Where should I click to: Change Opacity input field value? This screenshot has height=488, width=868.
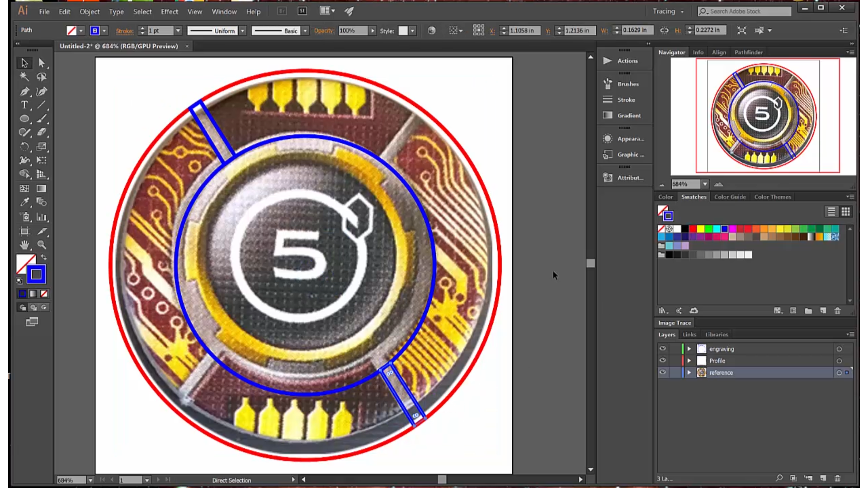pyautogui.click(x=351, y=30)
